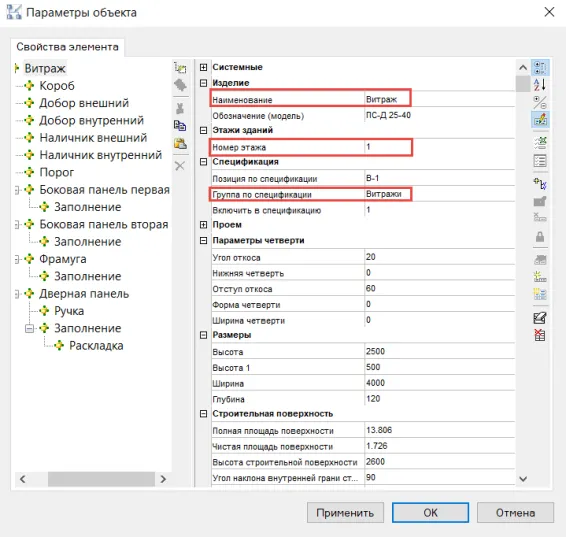Sort properties alphabetically with A-Z icon
Viewport: 566px width, 537px height.
(540, 85)
